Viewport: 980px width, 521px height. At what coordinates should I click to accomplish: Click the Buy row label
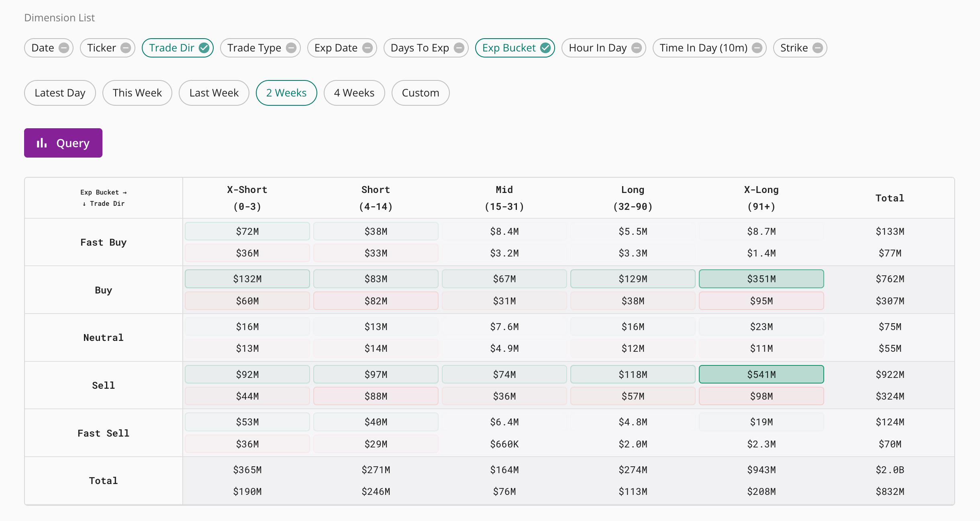[104, 290]
